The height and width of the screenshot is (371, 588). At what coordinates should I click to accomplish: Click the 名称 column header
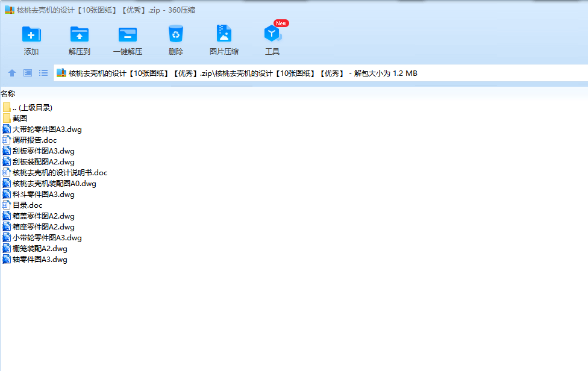pos(8,94)
